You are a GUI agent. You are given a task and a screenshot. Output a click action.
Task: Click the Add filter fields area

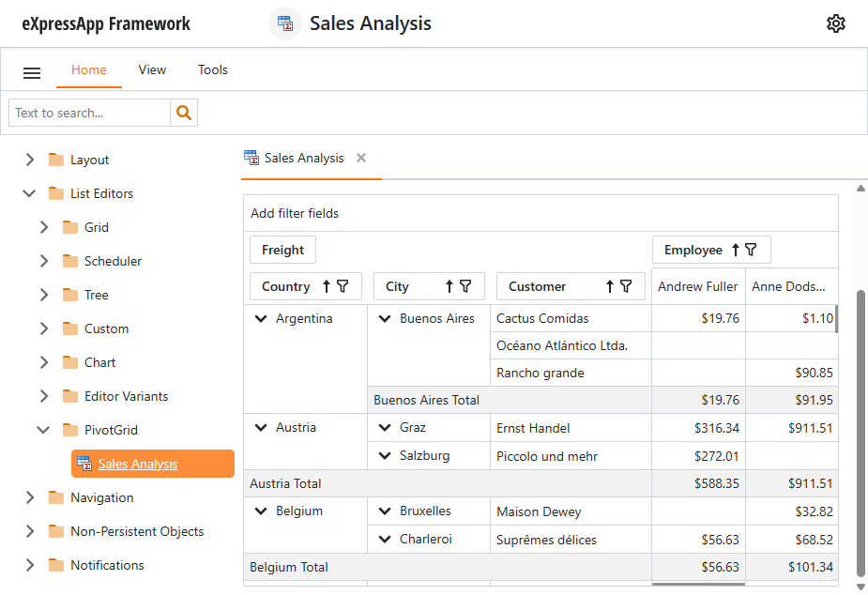pyautogui.click(x=541, y=213)
